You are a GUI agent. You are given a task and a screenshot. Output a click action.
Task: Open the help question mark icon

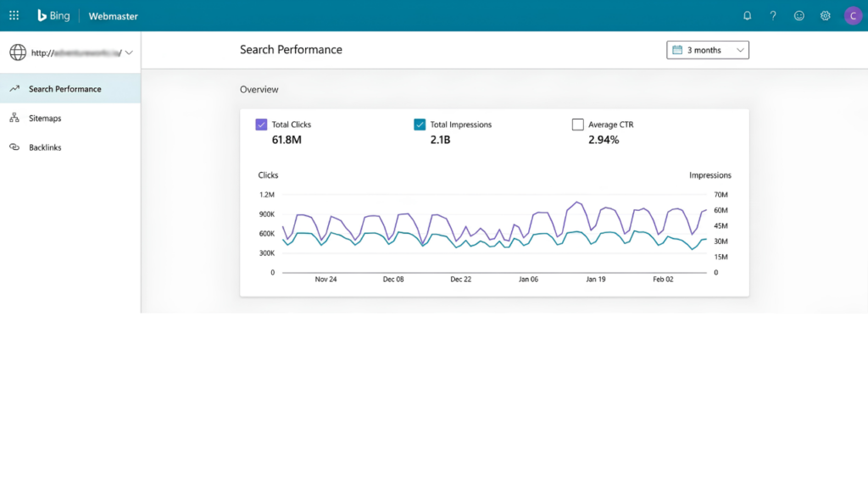(773, 15)
